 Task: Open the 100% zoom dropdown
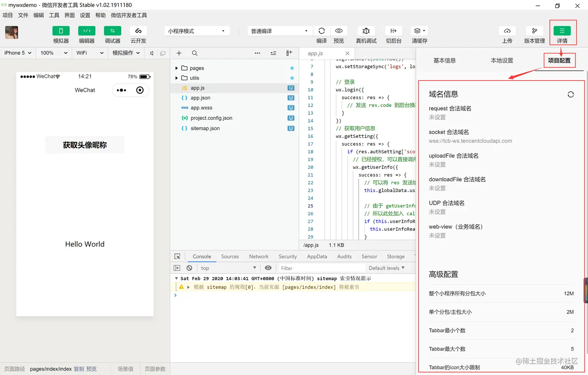coord(54,53)
